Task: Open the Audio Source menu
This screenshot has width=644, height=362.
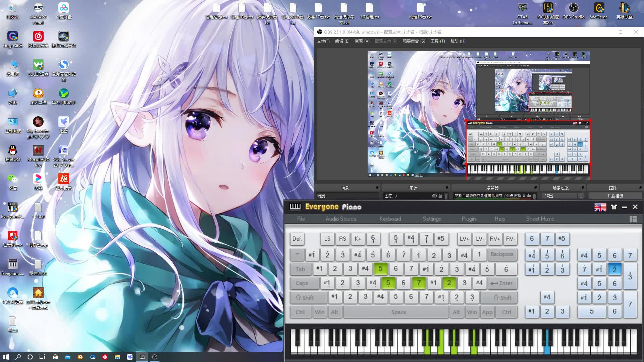Action: tap(340, 219)
